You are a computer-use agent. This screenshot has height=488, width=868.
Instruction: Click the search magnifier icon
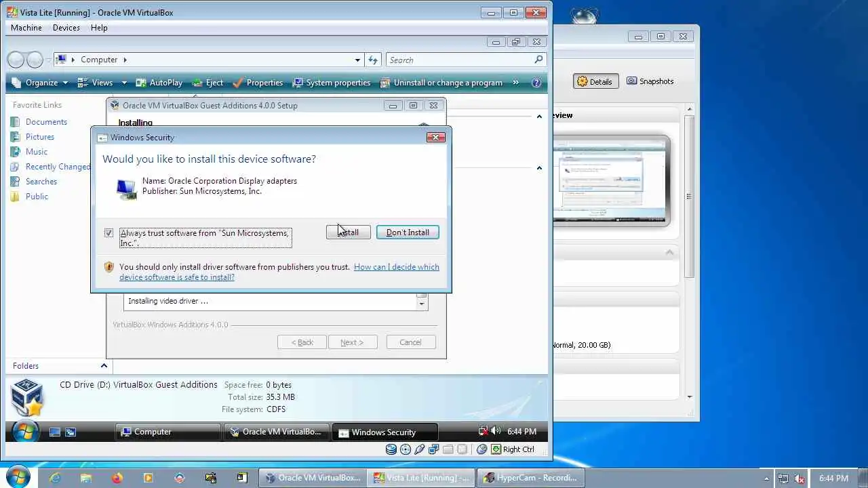[x=539, y=60]
